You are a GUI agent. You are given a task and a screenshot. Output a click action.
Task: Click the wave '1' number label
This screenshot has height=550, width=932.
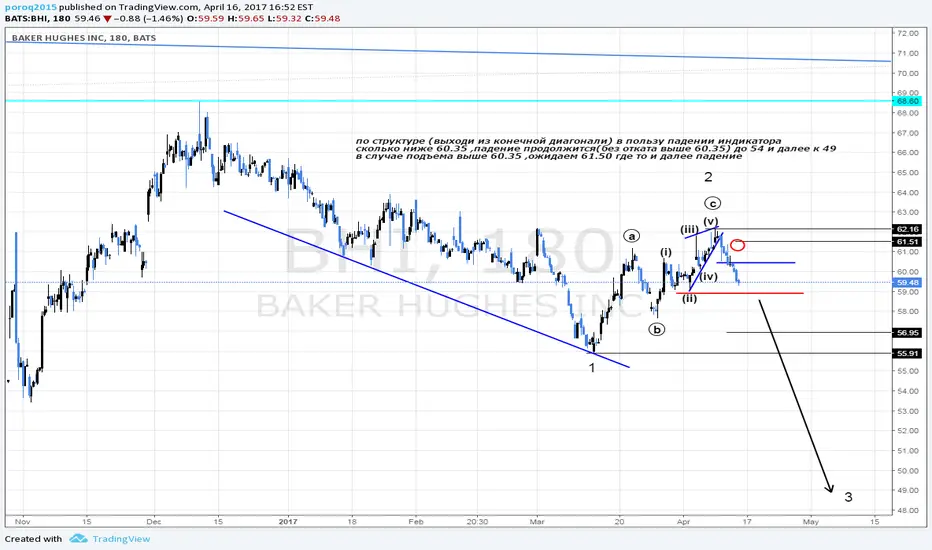tap(592, 367)
